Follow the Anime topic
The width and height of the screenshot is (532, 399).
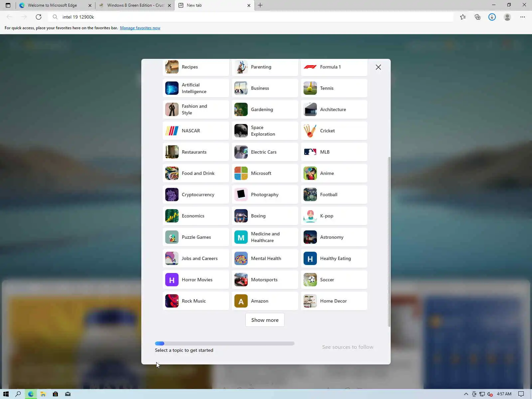(x=334, y=173)
